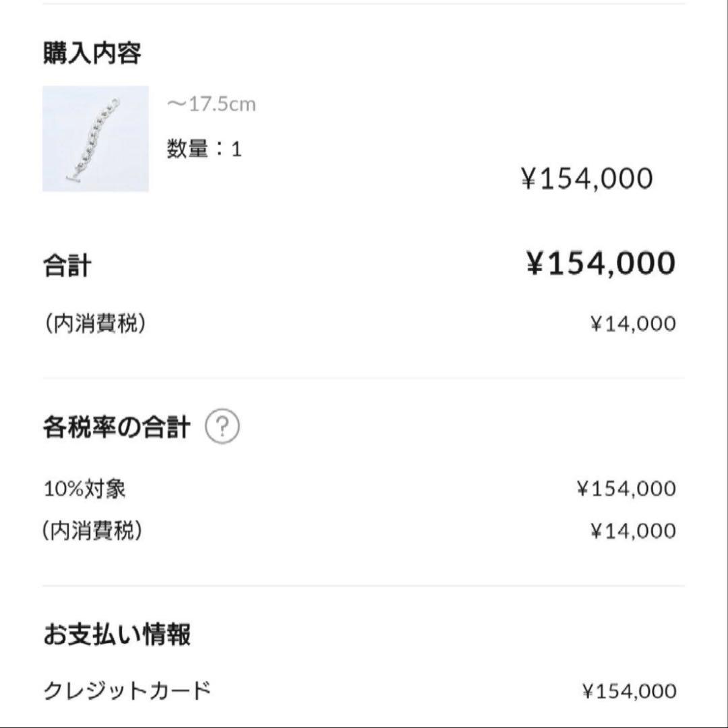Click the 各税率の合計 heading
The width and height of the screenshot is (728, 728).
(x=117, y=425)
